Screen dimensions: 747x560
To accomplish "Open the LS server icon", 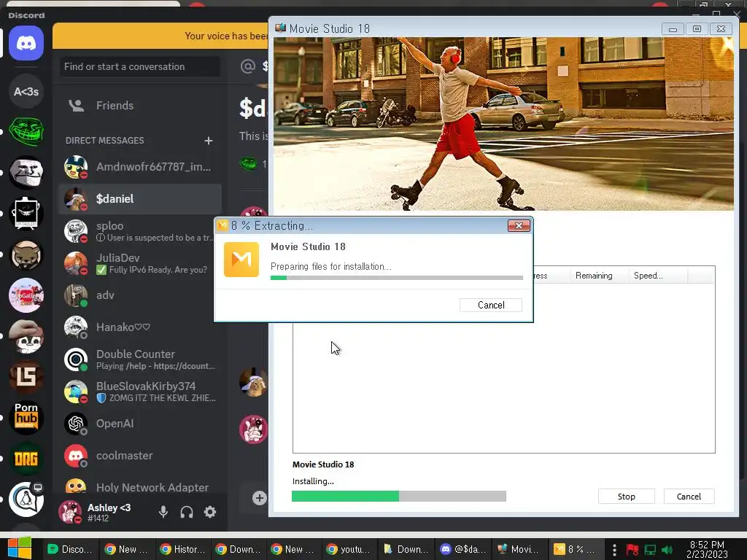I will click(x=26, y=377).
